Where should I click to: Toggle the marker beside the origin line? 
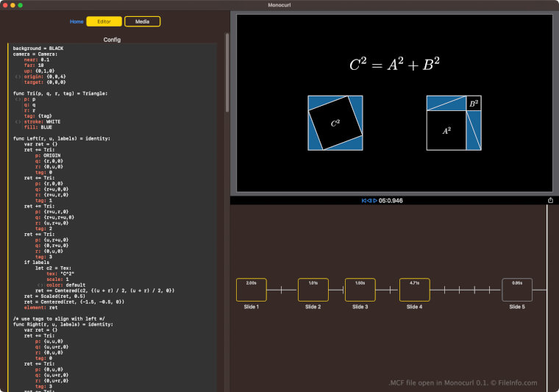coord(18,76)
